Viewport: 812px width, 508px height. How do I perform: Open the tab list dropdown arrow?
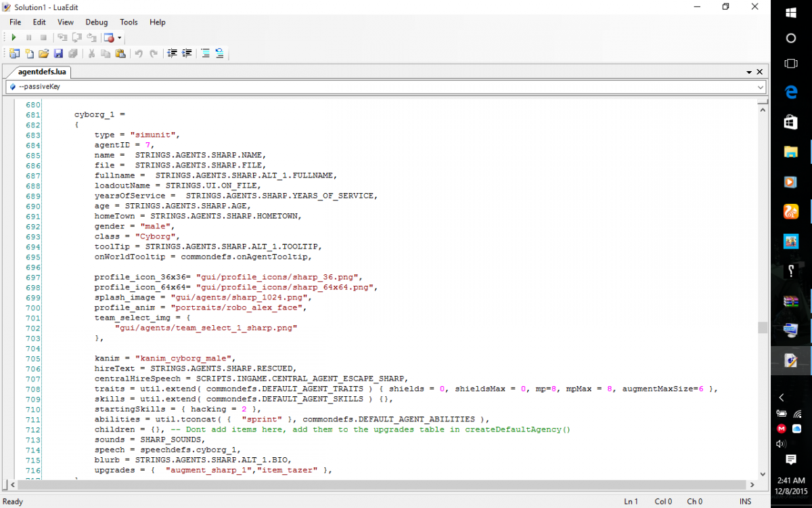[749, 72]
